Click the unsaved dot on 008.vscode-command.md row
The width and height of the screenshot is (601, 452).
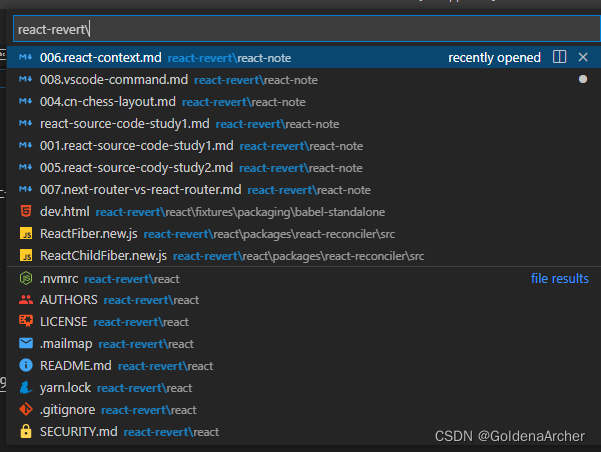coord(583,79)
